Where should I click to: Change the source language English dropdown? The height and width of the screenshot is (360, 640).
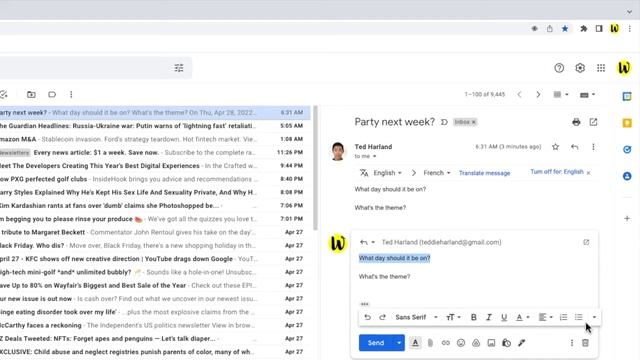[387, 173]
